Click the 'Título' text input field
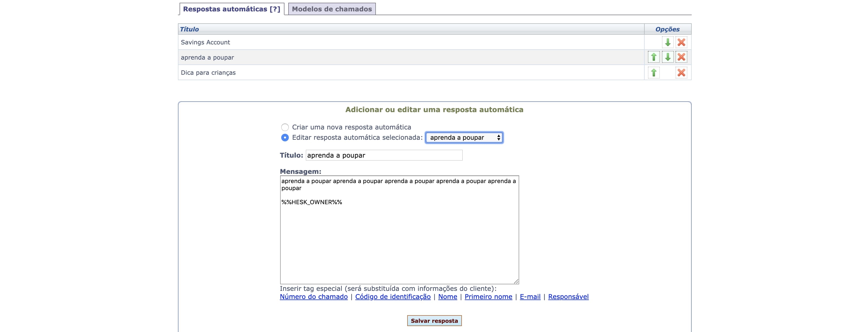868x332 pixels. coord(384,155)
